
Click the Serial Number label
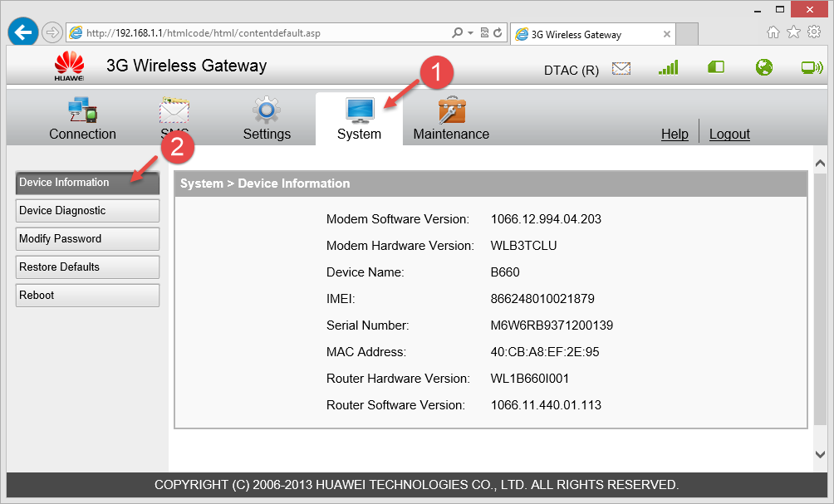click(x=367, y=325)
